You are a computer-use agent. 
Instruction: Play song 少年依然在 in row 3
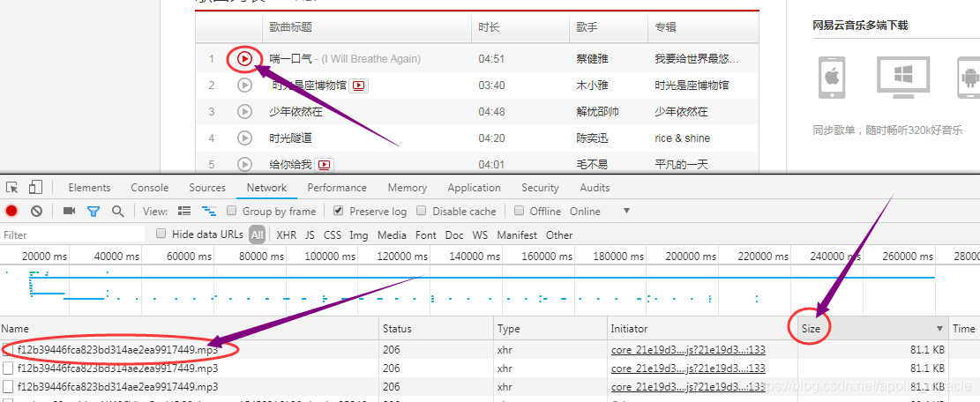tap(245, 112)
